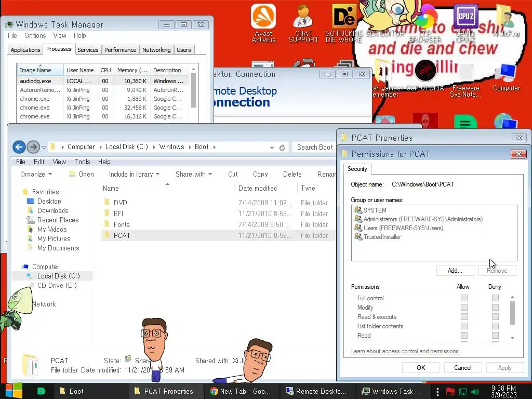The width and height of the screenshot is (532, 399).
Task: Expand arrow after Boot in breadcrumb
Action: [x=215, y=147]
